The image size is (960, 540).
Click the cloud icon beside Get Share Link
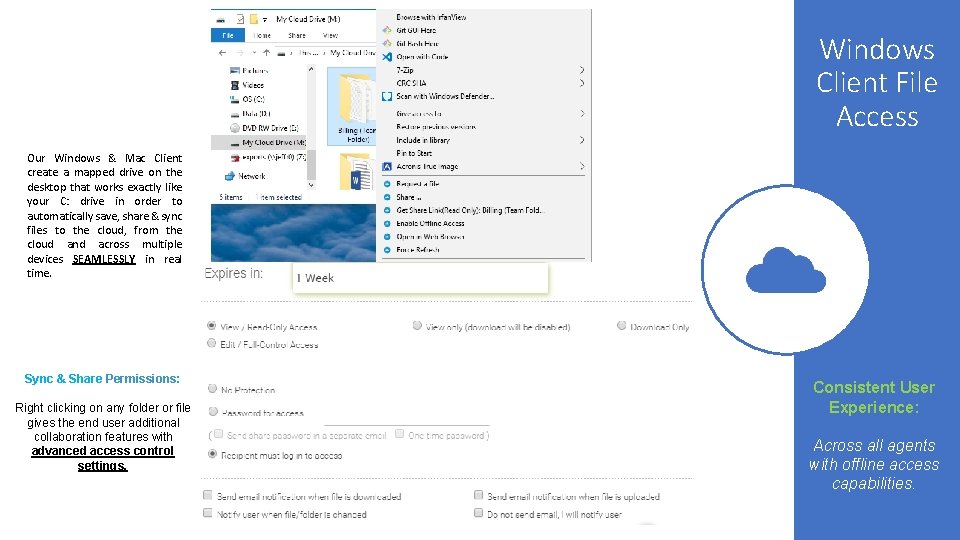point(387,210)
